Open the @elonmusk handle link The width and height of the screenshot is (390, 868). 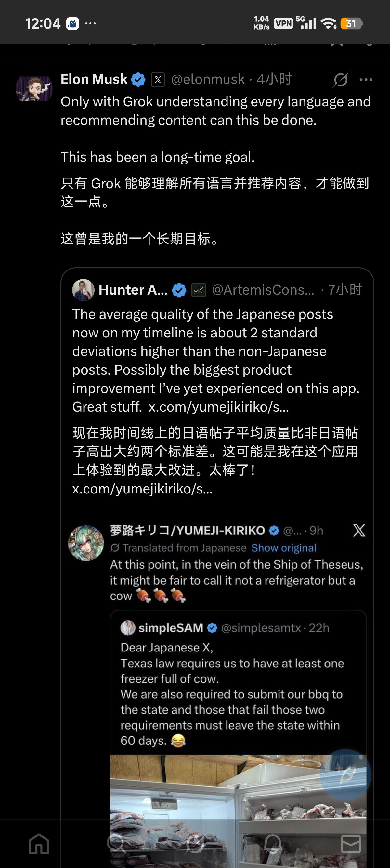pos(208,80)
